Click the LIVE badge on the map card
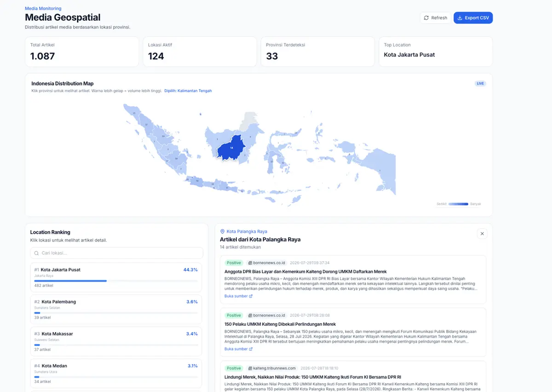The image size is (552, 392). tap(480, 84)
